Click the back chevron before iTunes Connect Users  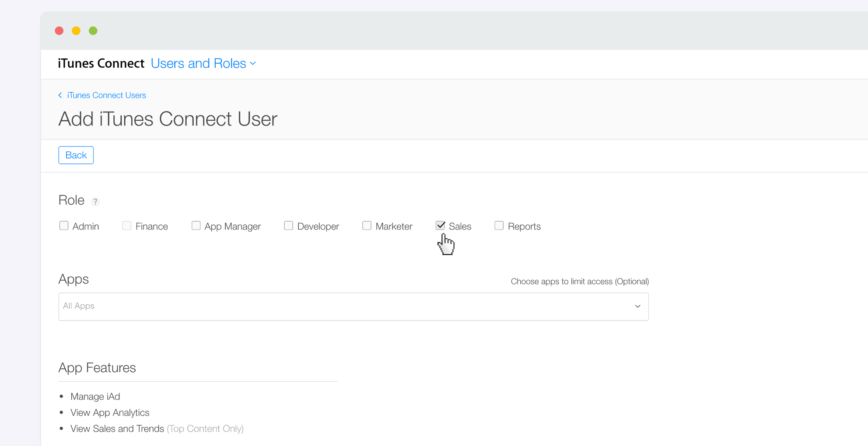(x=60, y=95)
